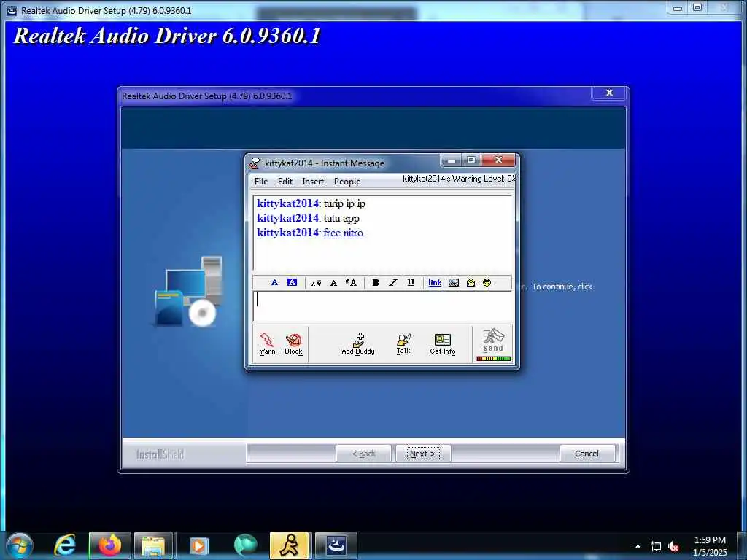Insert a picture into the message

pos(454,282)
